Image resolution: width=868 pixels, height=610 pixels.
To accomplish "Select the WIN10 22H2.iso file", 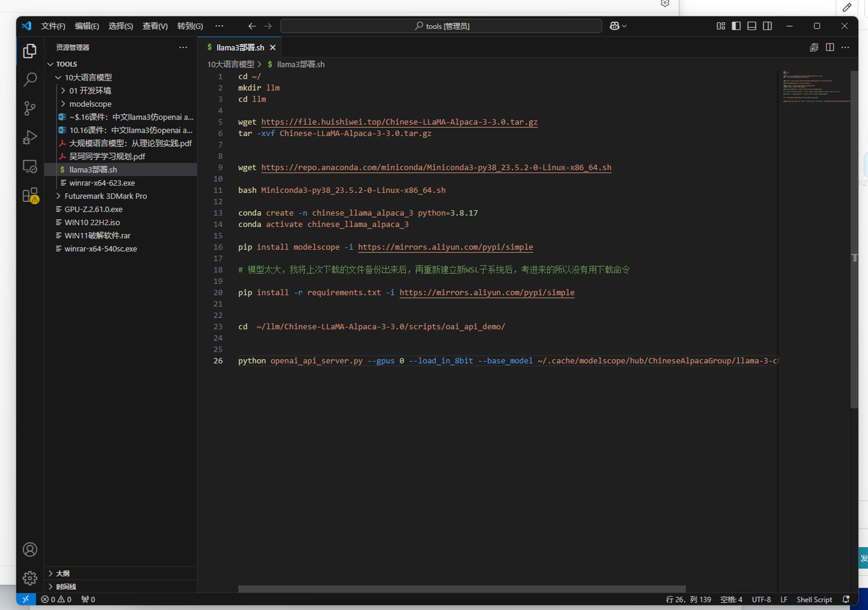I will click(121, 223).
